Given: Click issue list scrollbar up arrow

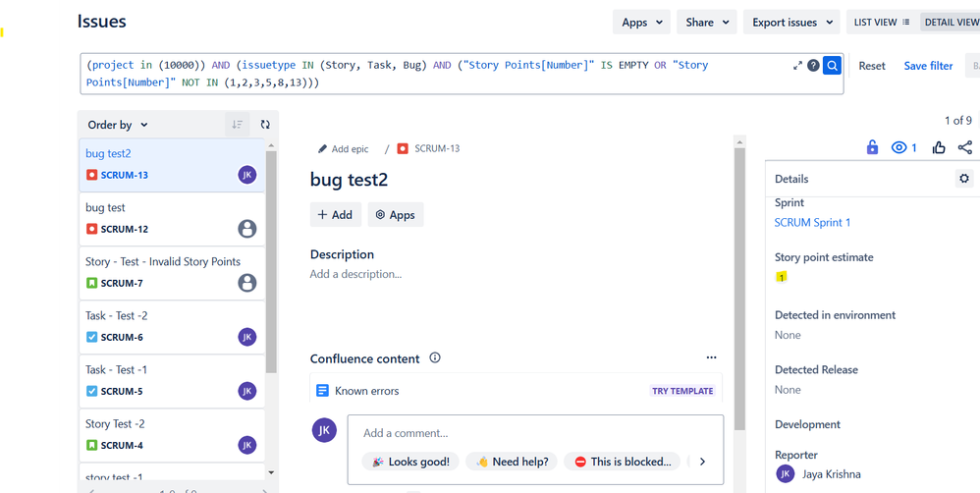Looking at the screenshot, I should (271, 145).
